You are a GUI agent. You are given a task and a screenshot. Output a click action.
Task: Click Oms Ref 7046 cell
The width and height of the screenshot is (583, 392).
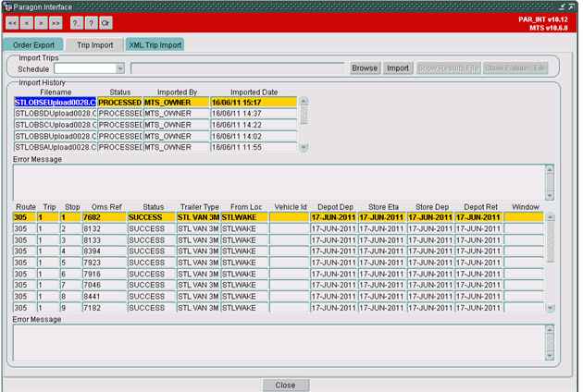pos(104,285)
